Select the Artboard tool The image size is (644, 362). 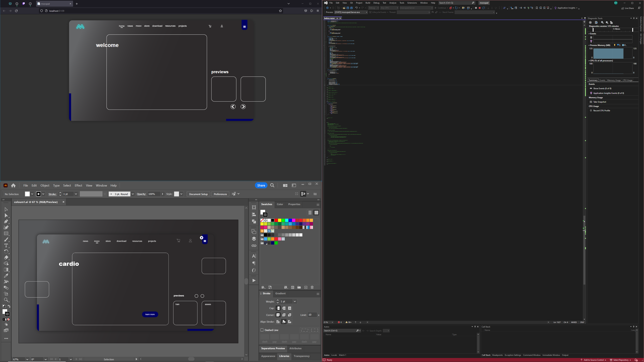pos(6,294)
